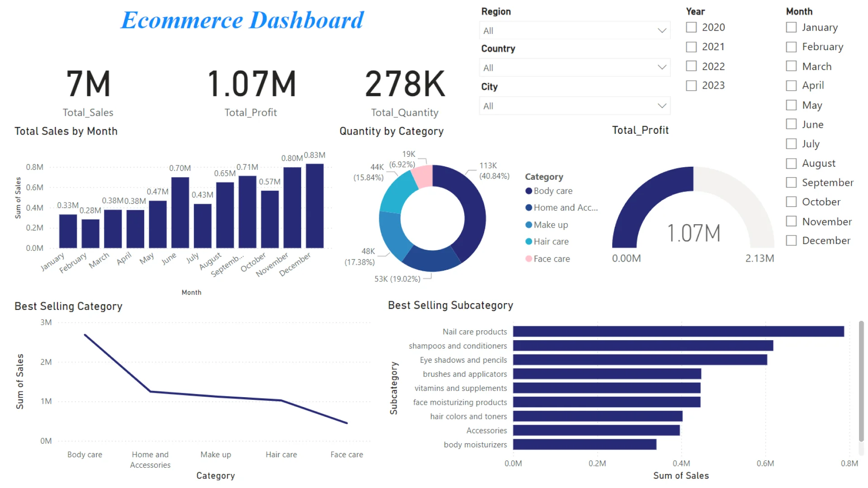Click the body moisturizers bar
Image resolution: width=868 pixels, height=488 pixels.
coord(585,444)
